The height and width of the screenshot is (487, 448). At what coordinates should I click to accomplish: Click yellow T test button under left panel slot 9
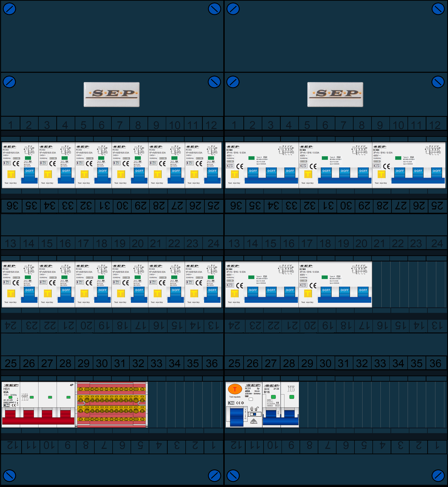click(x=158, y=174)
